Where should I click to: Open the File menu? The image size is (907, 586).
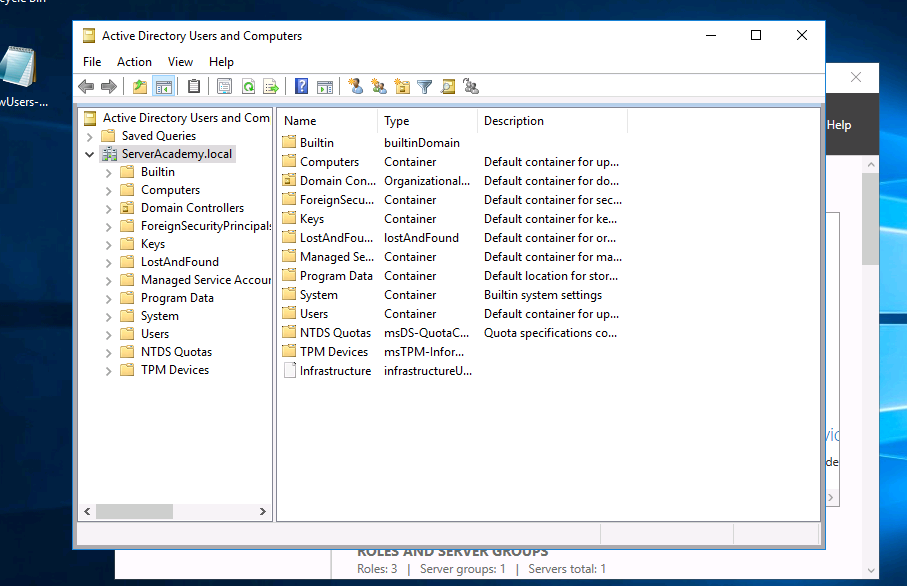[x=92, y=62]
